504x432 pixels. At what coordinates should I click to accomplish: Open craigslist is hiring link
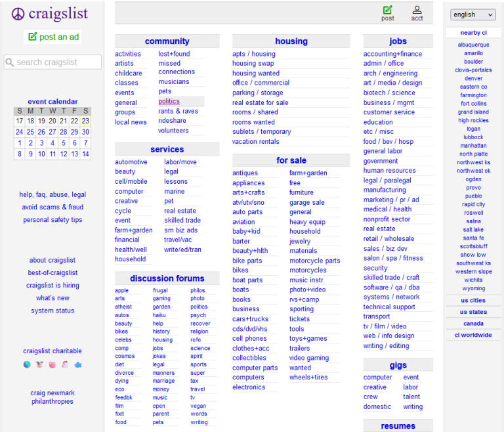(52, 286)
